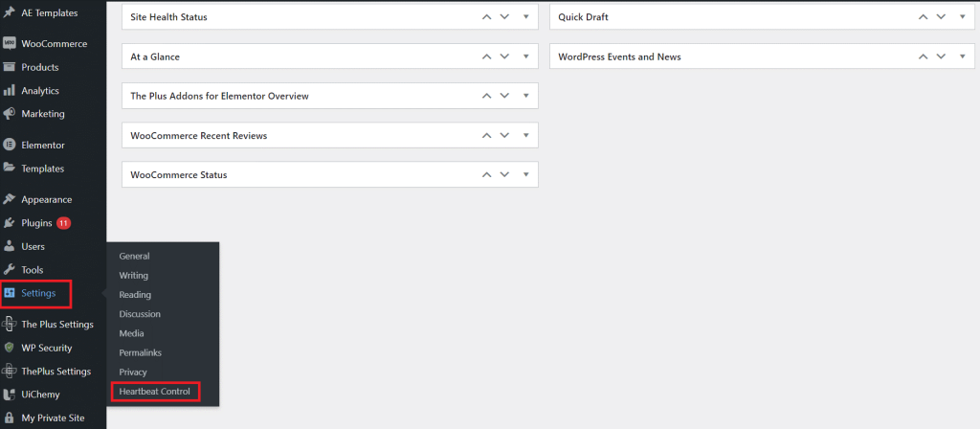Move WordPress Events and News up

pos(923,56)
